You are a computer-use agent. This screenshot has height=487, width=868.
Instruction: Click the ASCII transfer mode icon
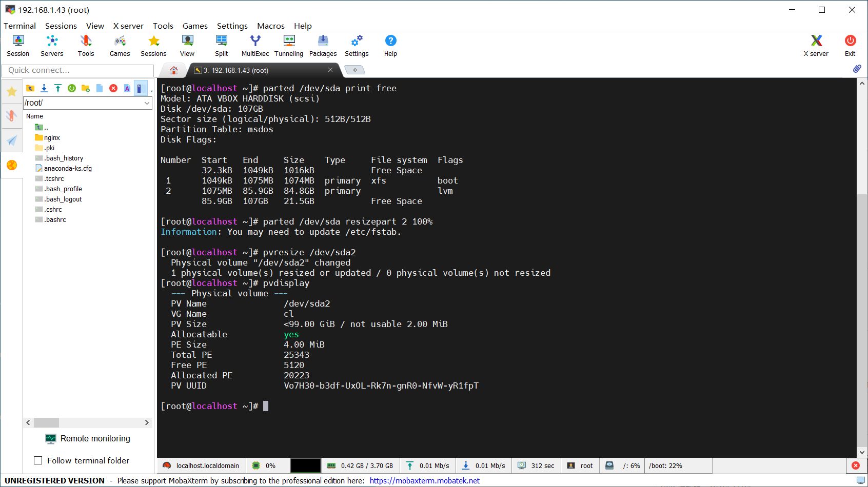[127, 88]
